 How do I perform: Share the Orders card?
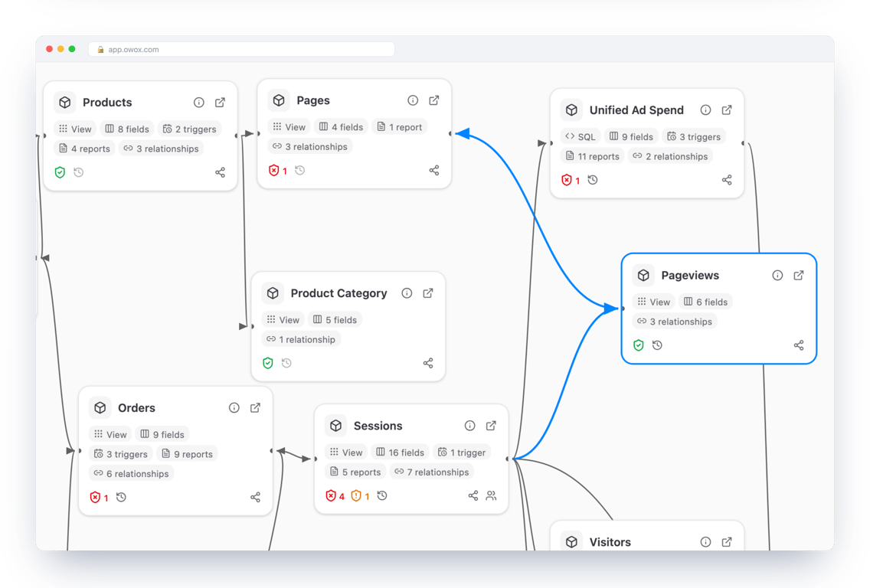coord(255,497)
